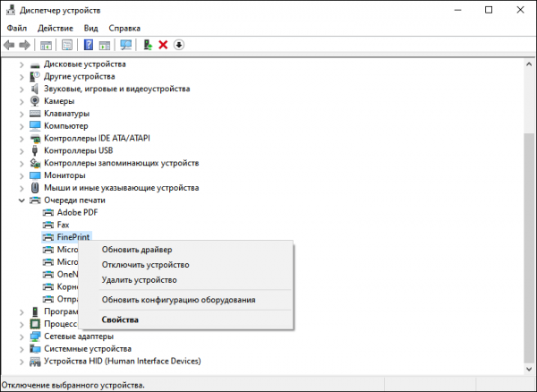The width and height of the screenshot is (537, 392).
Task: Expand Мониторы node
Action: pyautogui.click(x=21, y=175)
